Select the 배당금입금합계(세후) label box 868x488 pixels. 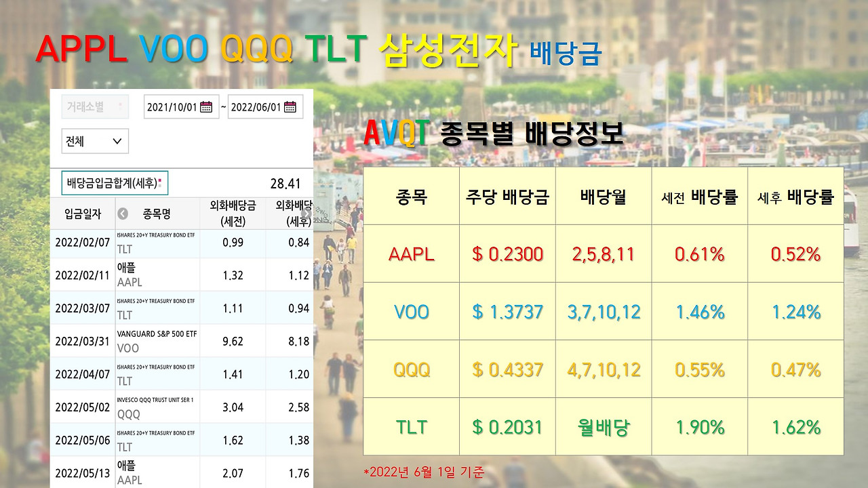pyautogui.click(x=115, y=183)
